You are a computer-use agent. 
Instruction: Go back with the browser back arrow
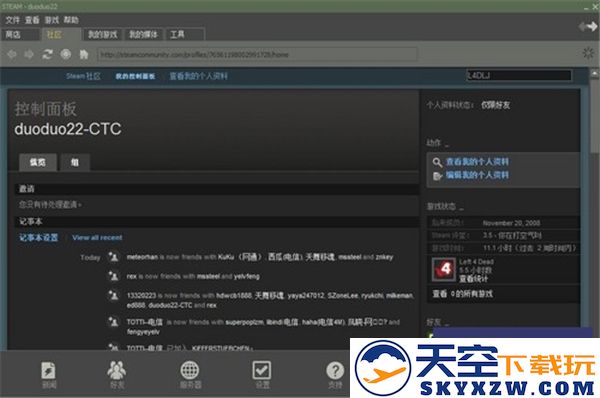[11, 54]
